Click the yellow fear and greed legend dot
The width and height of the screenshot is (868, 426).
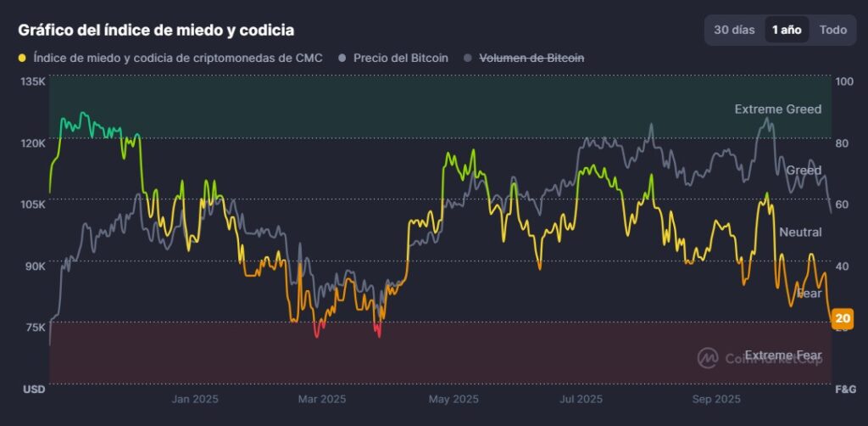(x=22, y=58)
